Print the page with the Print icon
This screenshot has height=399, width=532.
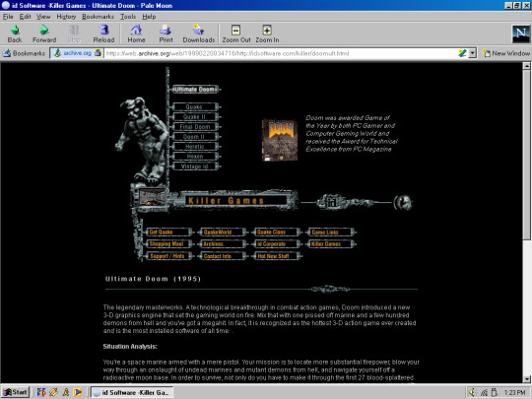click(166, 33)
